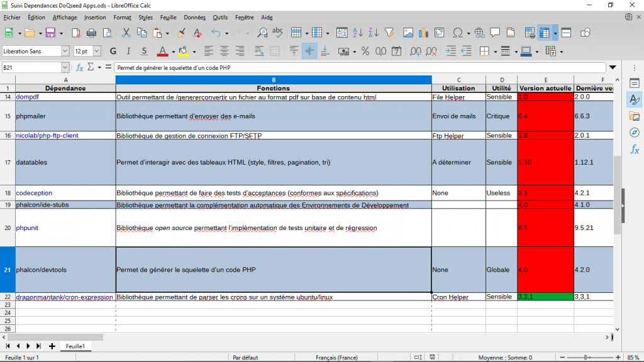Screen dimensions: 644x362
Task: Export directly as PDF icon
Action: 75,33
